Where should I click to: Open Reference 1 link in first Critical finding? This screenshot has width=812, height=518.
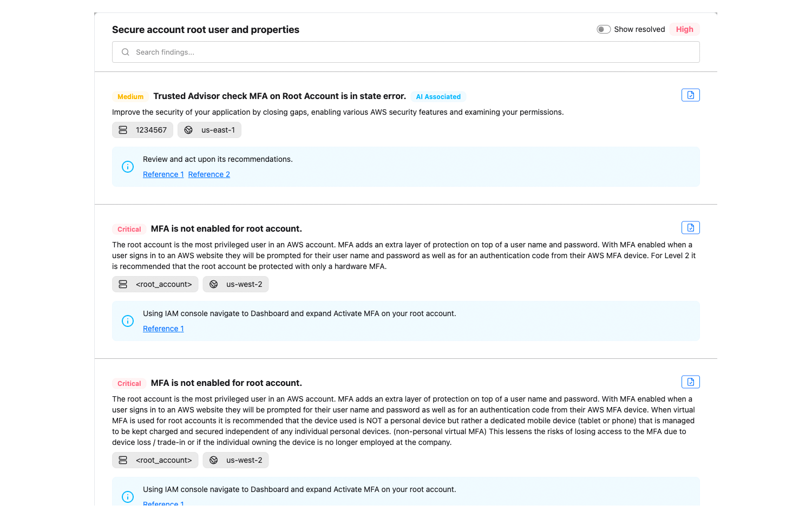click(163, 329)
